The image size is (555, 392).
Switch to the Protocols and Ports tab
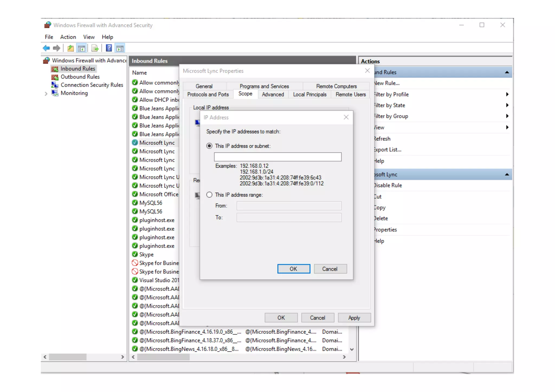pyautogui.click(x=208, y=94)
